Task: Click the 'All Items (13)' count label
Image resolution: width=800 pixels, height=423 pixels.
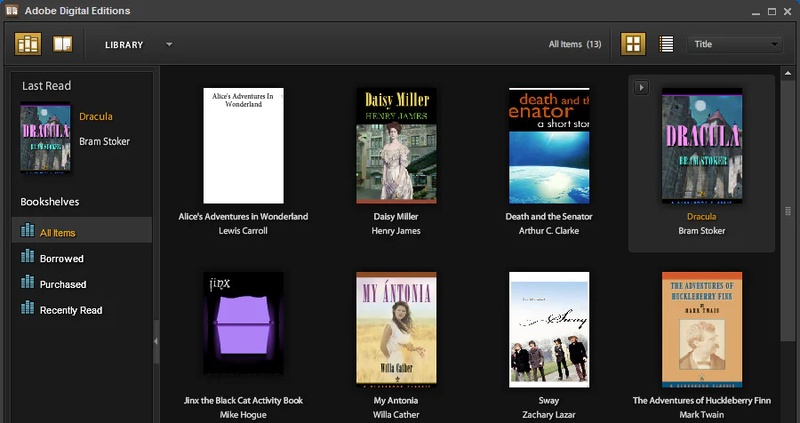Action: coord(575,44)
